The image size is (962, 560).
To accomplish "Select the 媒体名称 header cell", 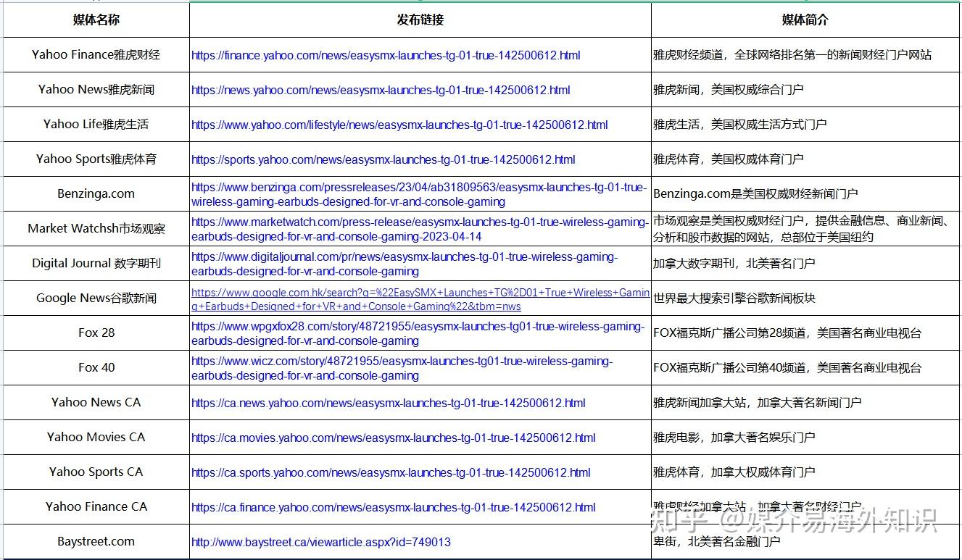I will click(96, 20).
